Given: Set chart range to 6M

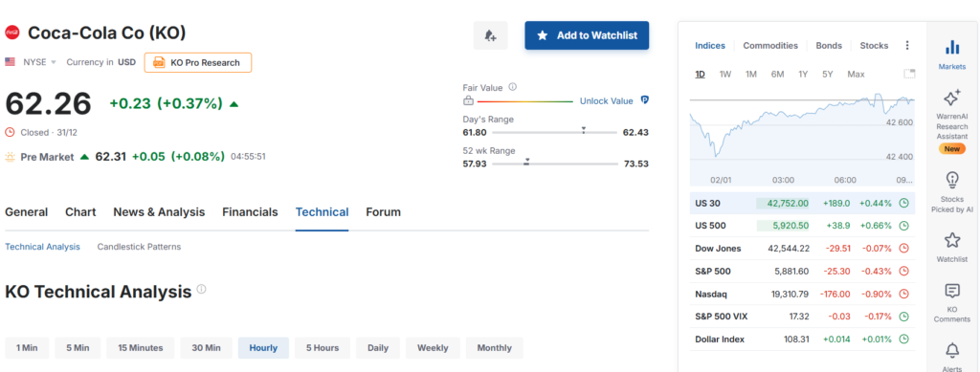Looking at the screenshot, I should click(777, 75).
